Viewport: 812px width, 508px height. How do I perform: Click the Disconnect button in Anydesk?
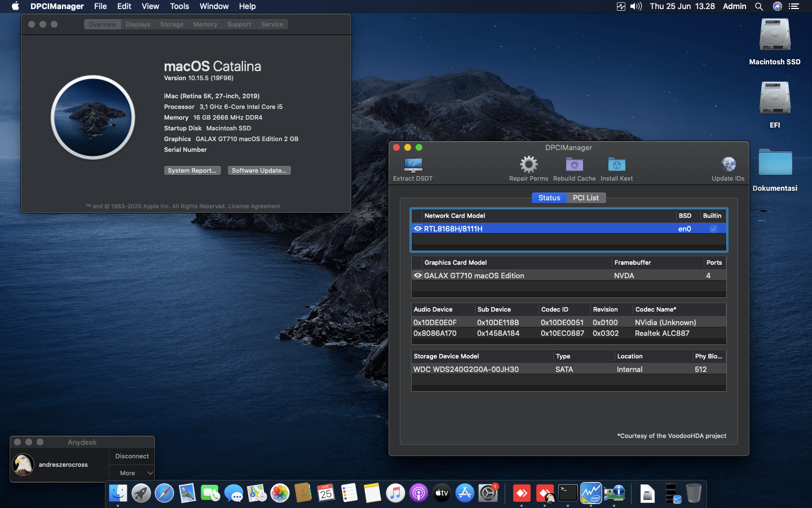(131, 456)
